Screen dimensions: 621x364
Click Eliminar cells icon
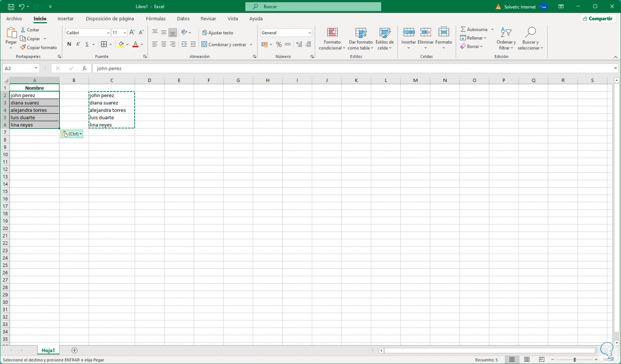pyautogui.click(x=426, y=32)
